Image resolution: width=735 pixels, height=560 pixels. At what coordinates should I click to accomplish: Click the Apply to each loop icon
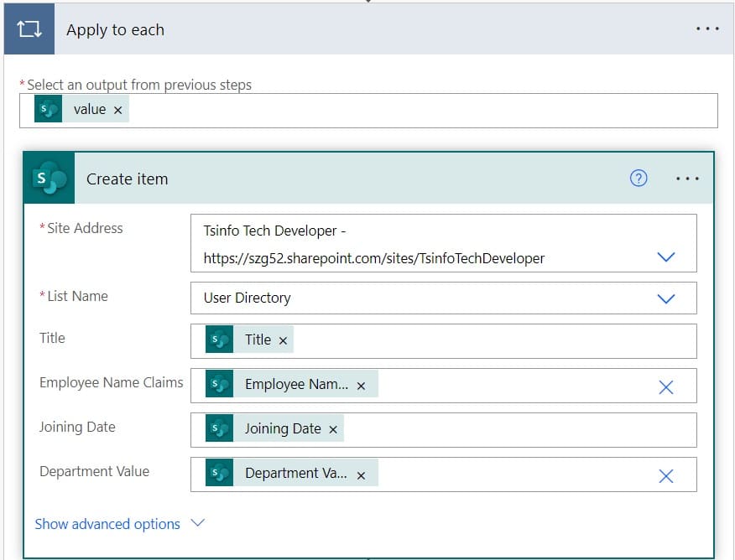(x=29, y=29)
